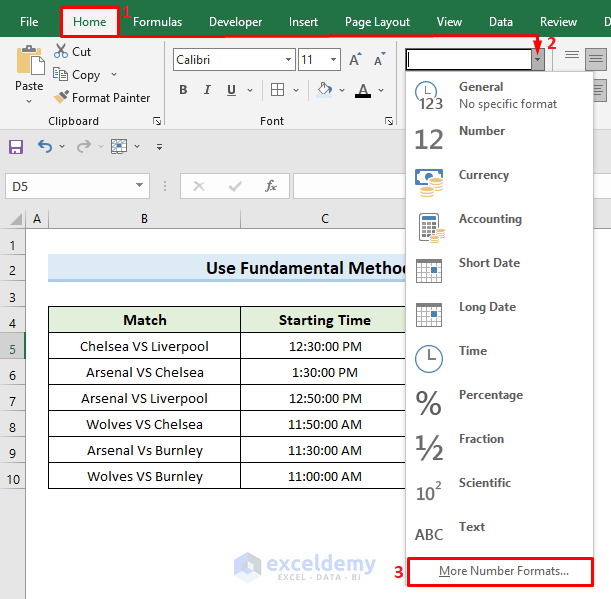Select the Percentage format option

pos(490,396)
